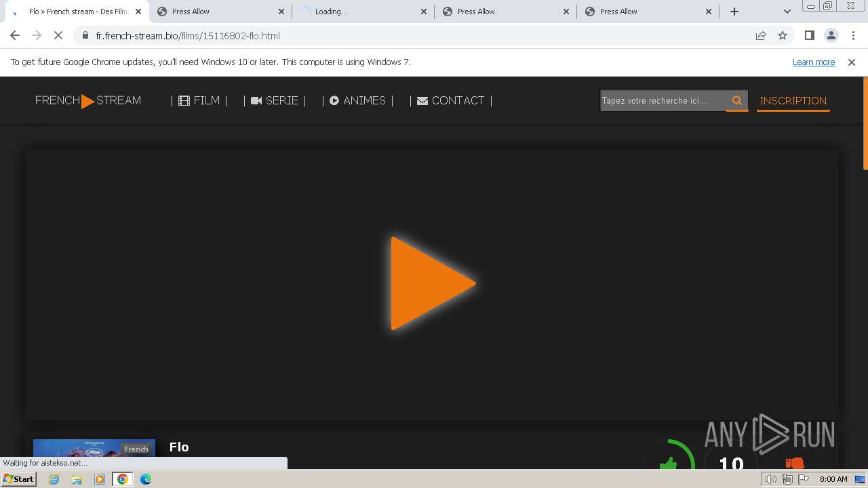Screen dimensions: 868x488
Task: Click the browser back arrow
Action: [x=15, y=35]
